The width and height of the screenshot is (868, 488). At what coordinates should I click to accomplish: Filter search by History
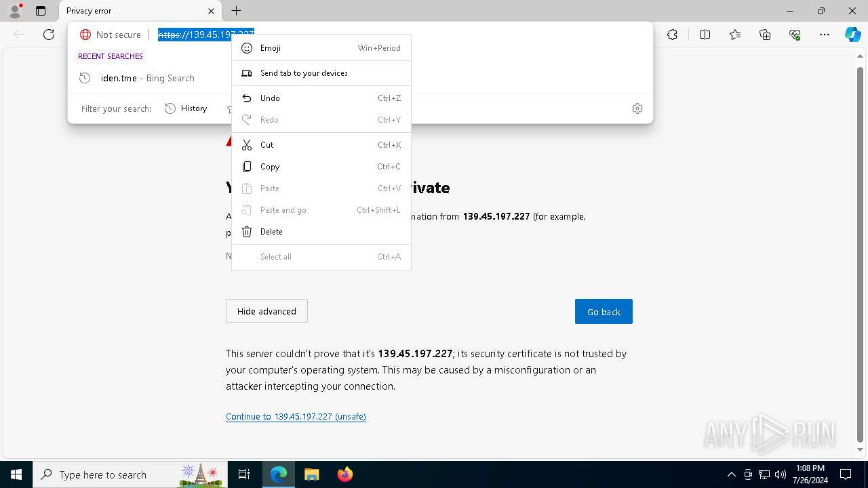coord(186,108)
